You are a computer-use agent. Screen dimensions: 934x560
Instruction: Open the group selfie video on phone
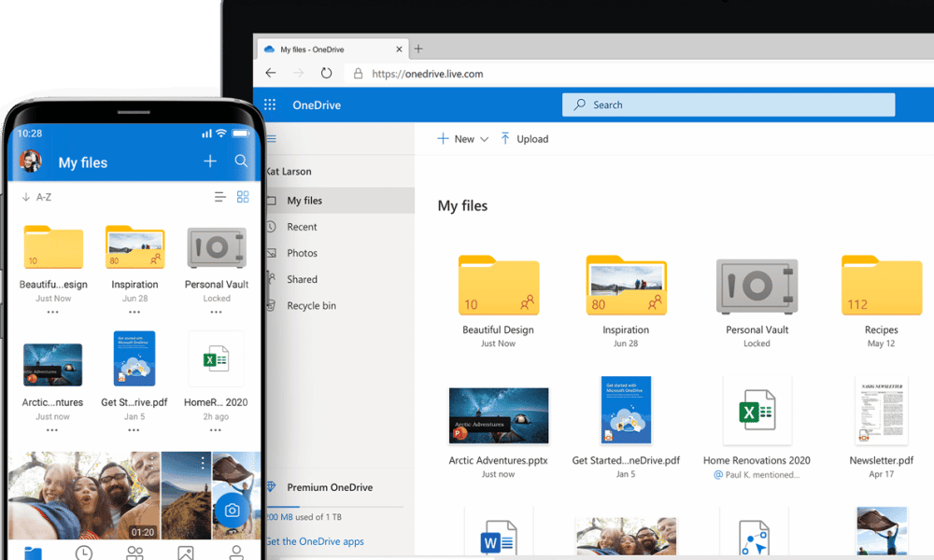point(84,495)
